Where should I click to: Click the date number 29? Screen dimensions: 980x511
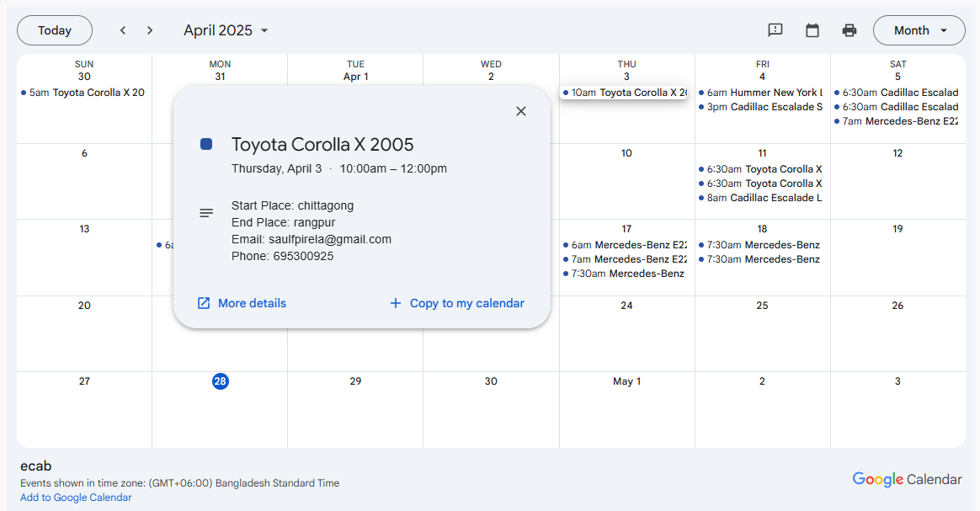click(x=355, y=381)
